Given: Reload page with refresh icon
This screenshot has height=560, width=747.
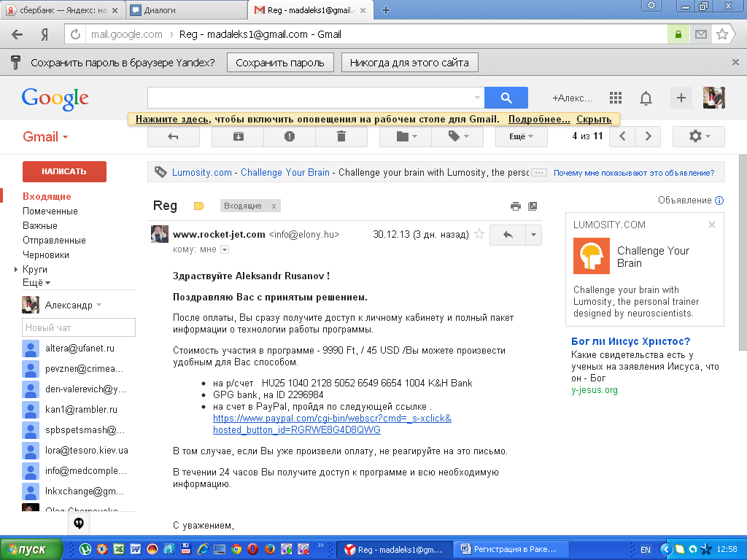Looking at the screenshot, I should click(75, 34).
